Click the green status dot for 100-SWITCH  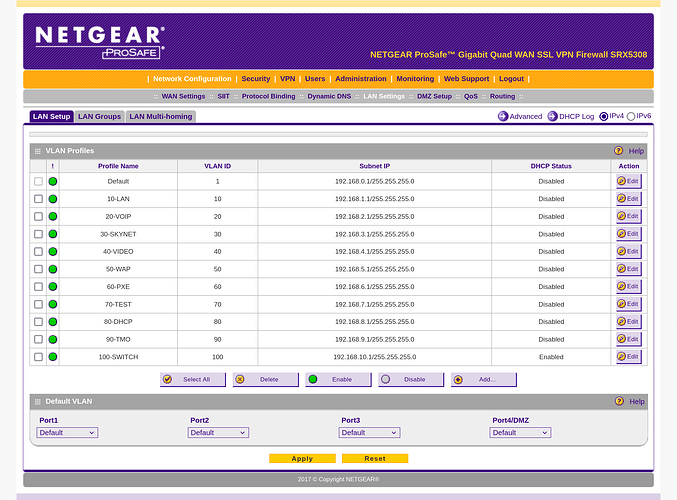(x=53, y=357)
